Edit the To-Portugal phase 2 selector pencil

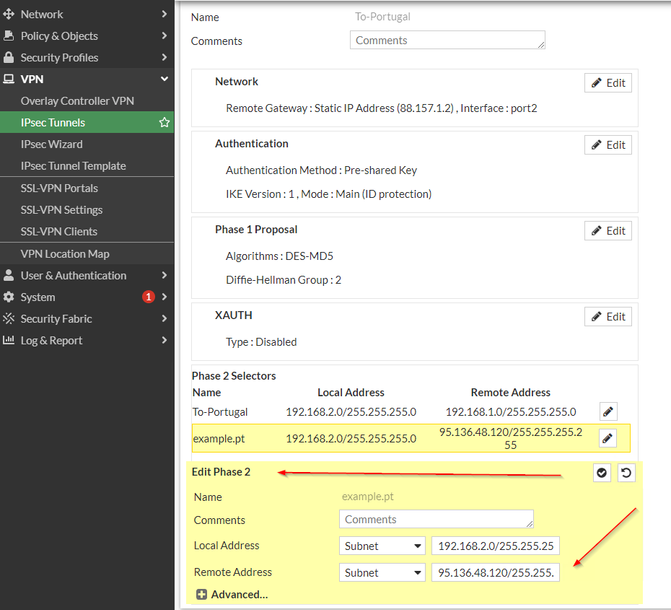click(608, 412)
